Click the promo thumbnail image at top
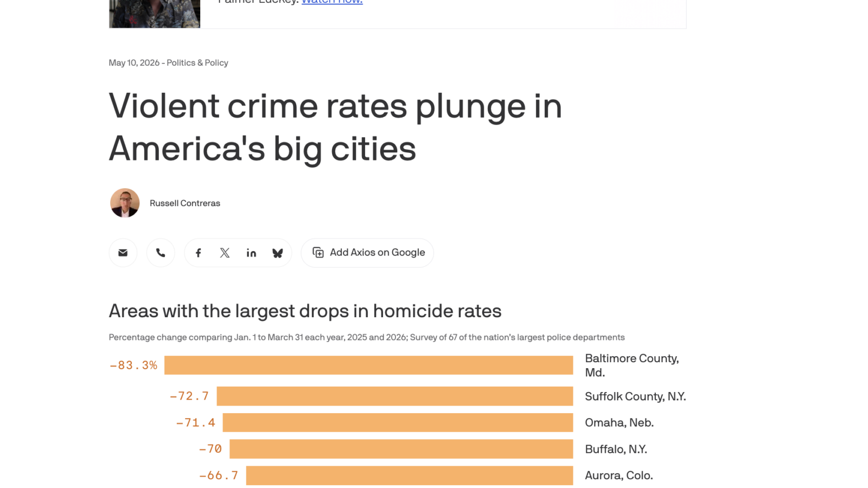 [155, 14]
